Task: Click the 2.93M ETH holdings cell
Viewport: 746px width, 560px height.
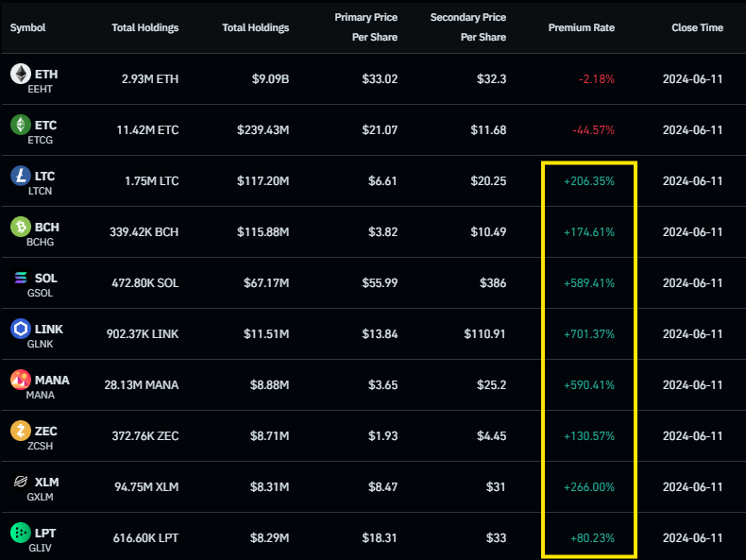Action: pos(150,79)
